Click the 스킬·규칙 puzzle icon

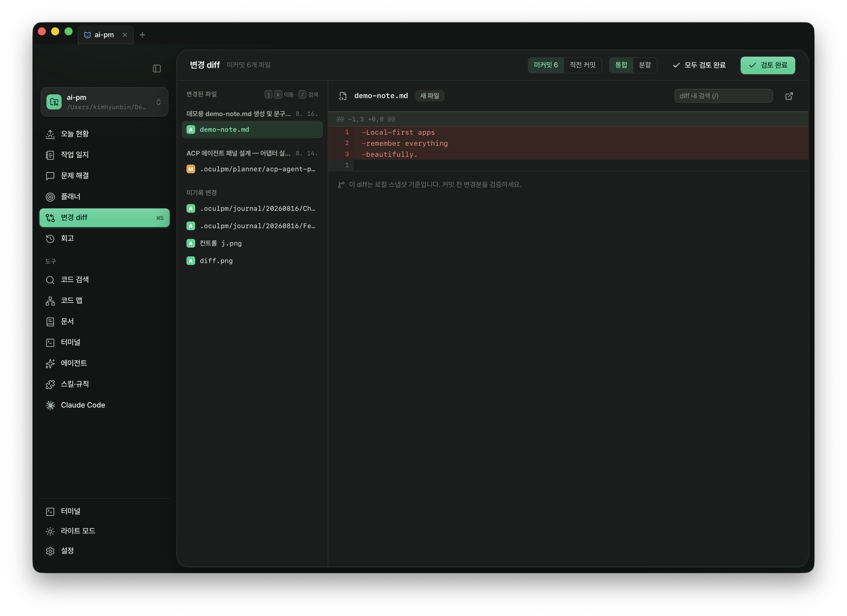[50, 385]
